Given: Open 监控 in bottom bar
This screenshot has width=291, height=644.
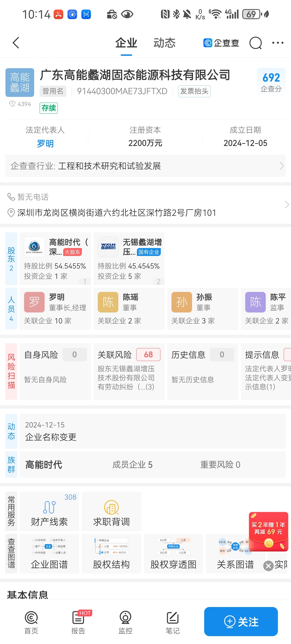Looking at the screenshot, I should point(125,622).
